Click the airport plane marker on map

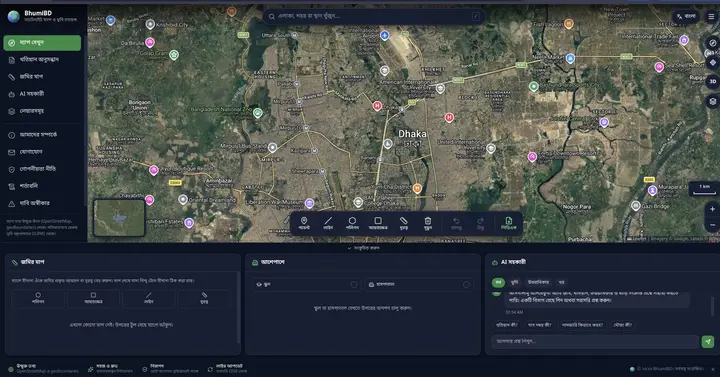(x=385, y=35)
